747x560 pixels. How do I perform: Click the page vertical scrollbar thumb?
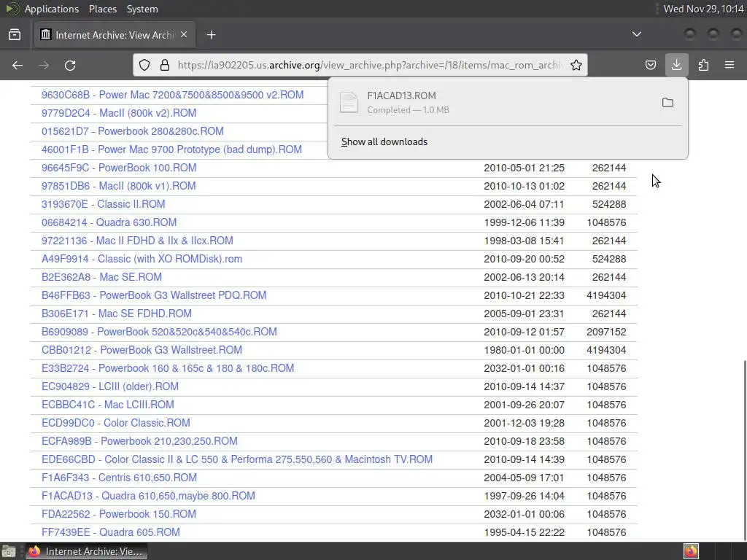(744, 450)
